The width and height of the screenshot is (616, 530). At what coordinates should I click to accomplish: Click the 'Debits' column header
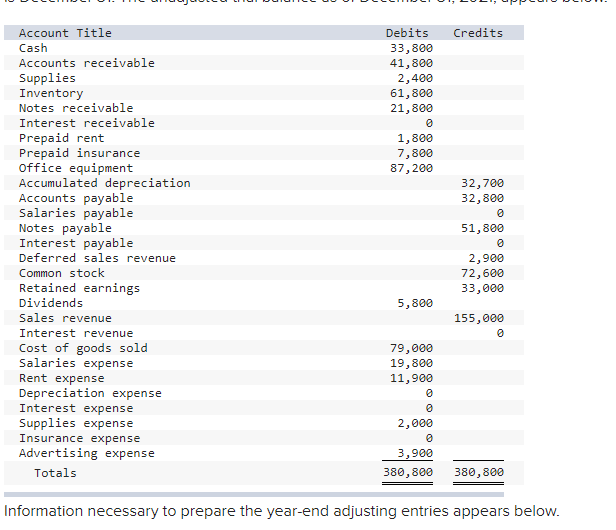407,33
